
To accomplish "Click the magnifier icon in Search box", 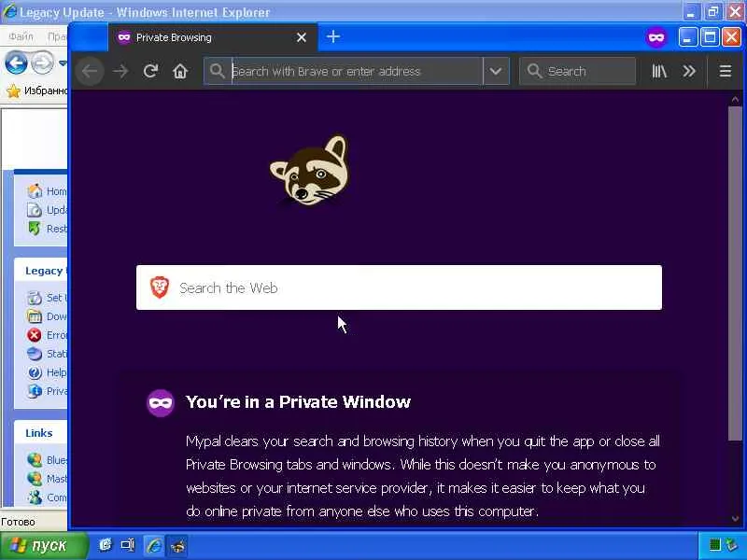I will click(534, 72).
